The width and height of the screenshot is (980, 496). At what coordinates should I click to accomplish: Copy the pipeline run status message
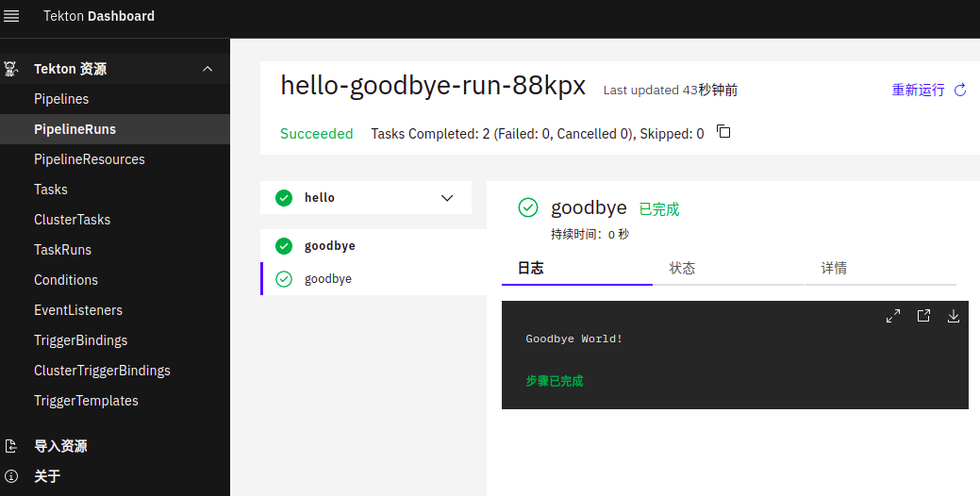coord(723,132)
